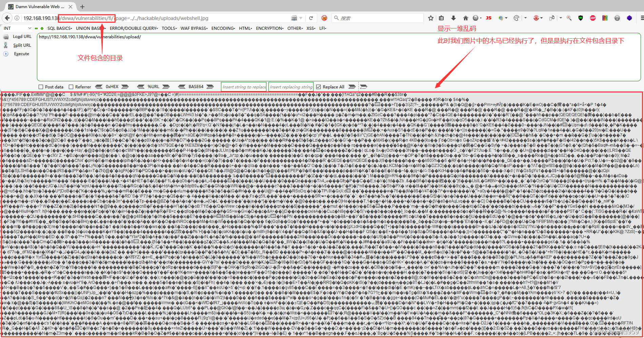
Task: Expand the ENCODING menu
Action: [x=223, y=28]
